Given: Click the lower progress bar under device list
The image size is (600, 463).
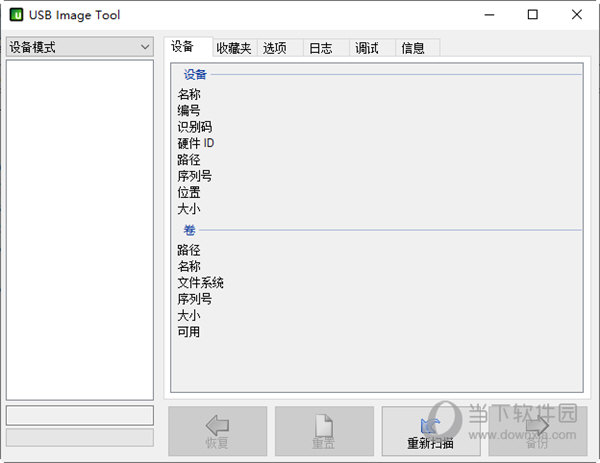Looking at the screenshot, I should point(80,437).
